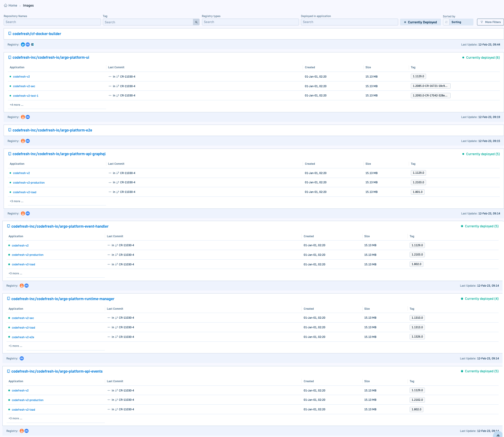Expand More Filters options

coord(490,22)
